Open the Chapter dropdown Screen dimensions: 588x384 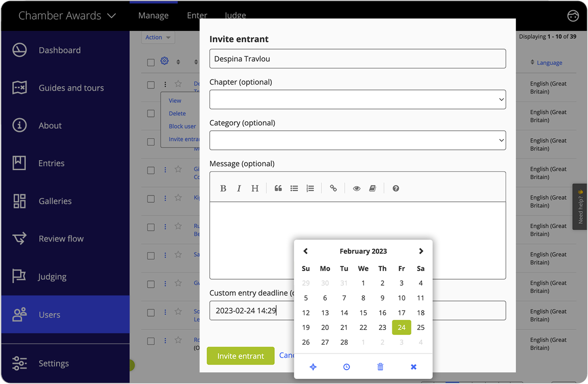pos(357,100)
